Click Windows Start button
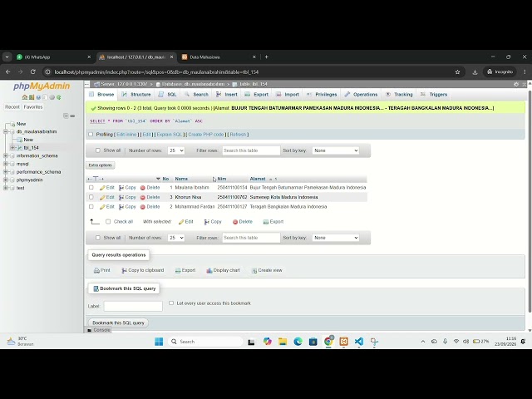 (x=159, y=342)
